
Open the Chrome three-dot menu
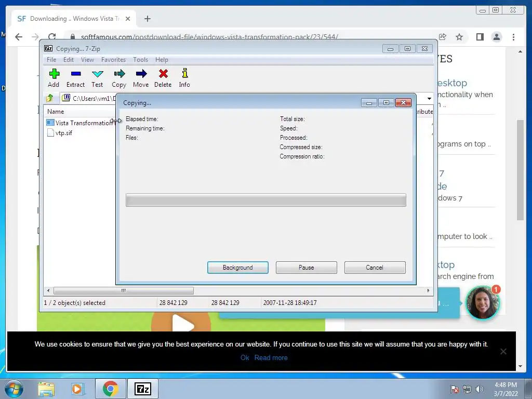pos(513,37)
